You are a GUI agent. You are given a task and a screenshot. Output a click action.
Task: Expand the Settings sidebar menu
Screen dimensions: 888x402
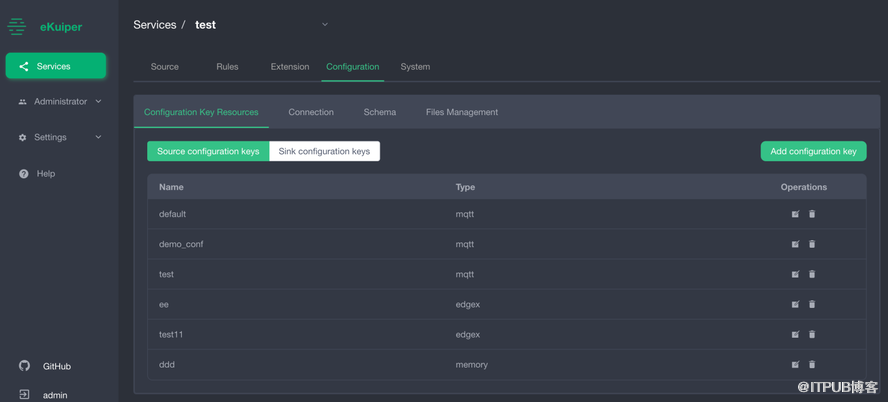[59, 137]
